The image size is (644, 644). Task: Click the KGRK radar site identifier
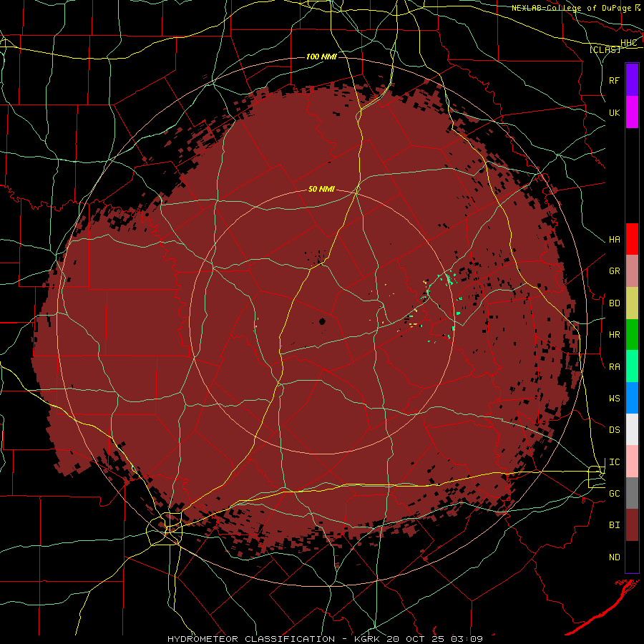point(367,639)
